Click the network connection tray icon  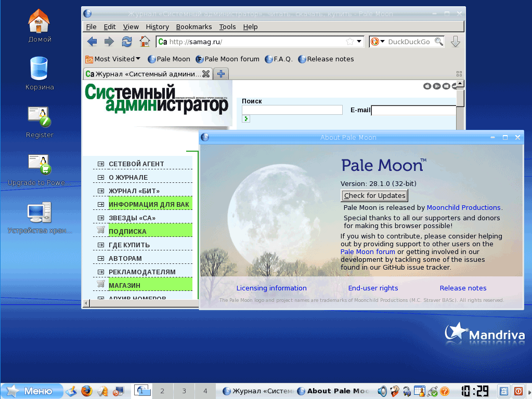click(432, 392)
